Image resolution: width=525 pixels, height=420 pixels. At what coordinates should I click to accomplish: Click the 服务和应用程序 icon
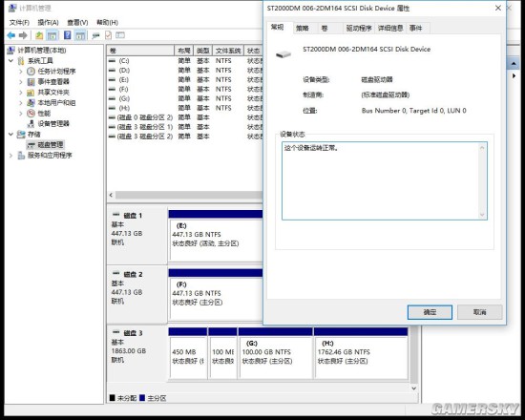click(21, 155)
